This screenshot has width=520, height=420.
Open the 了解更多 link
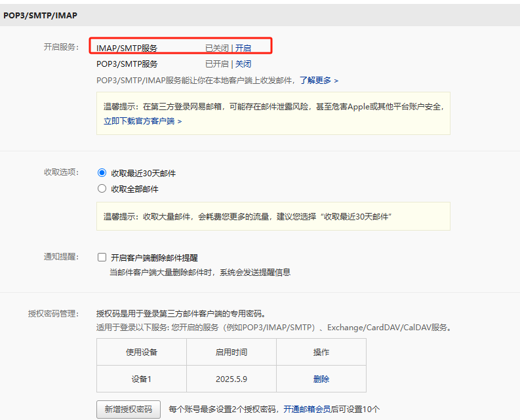(x=319, y=80)
